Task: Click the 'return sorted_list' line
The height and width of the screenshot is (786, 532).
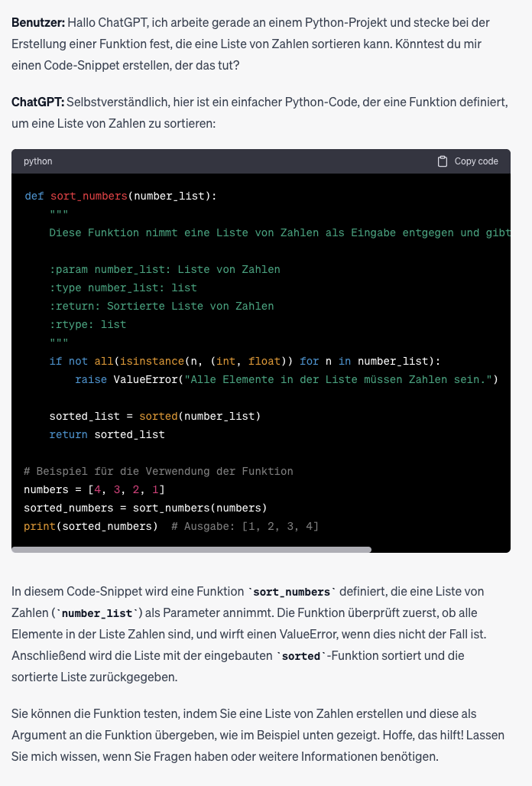Action: pos(107,434)
